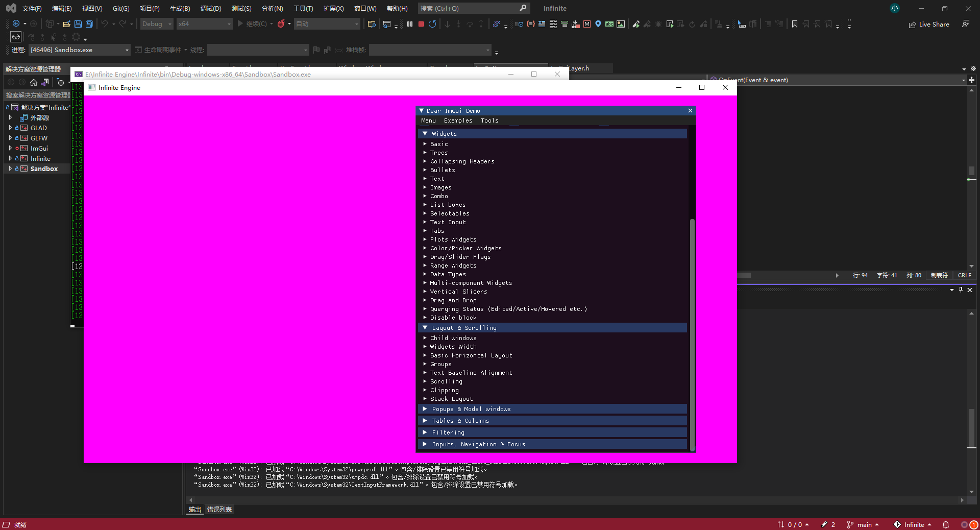Click the Pause debugging icon
Screen dimensions: 980x530
click(410, 24)
